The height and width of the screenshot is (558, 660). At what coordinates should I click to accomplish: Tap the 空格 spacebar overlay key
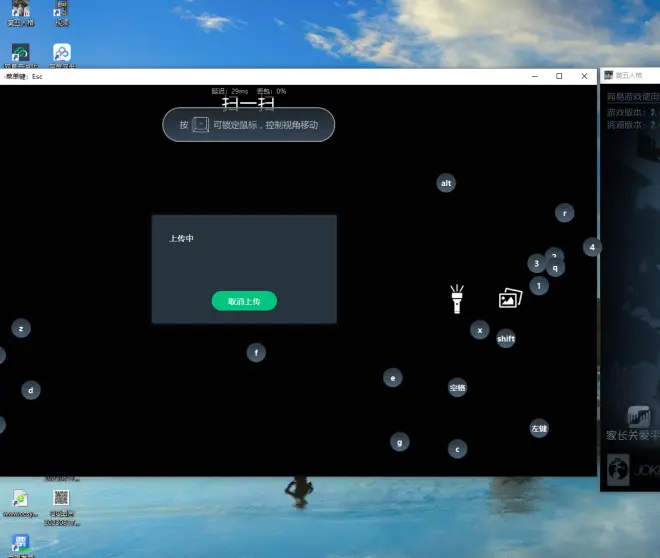pos(457,387)
